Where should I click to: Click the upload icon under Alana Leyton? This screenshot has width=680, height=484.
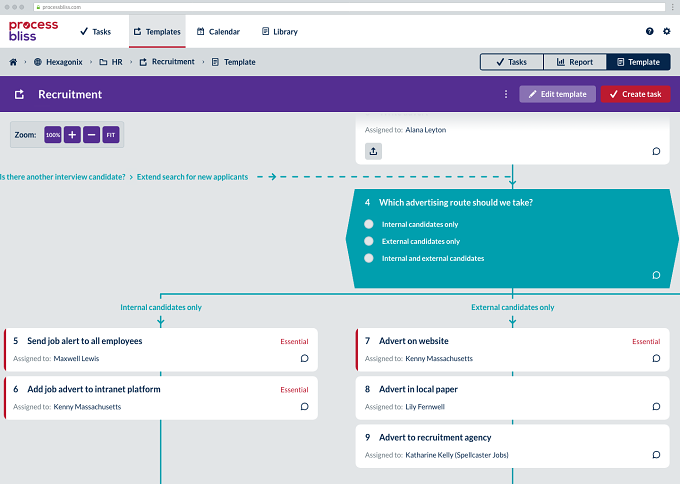click(x=373, y=151)
